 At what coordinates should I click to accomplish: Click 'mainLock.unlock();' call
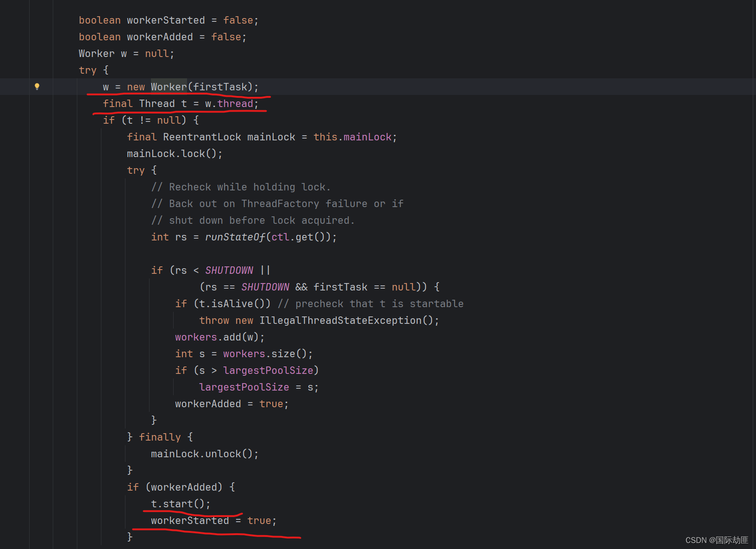coord(205,454)
